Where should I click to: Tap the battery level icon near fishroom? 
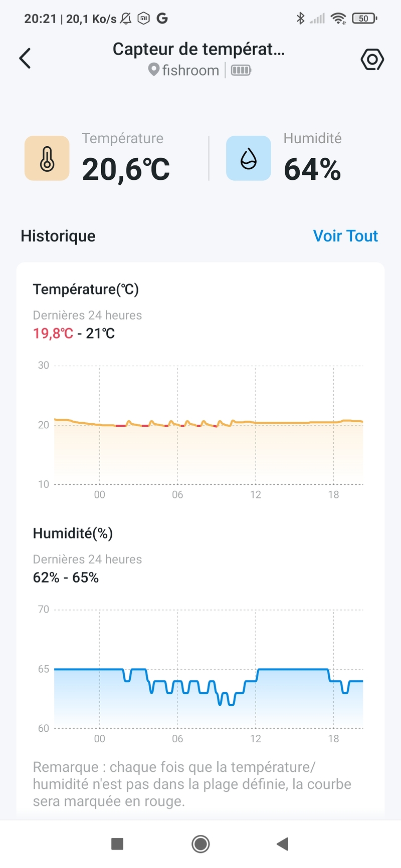coord(241,70)
